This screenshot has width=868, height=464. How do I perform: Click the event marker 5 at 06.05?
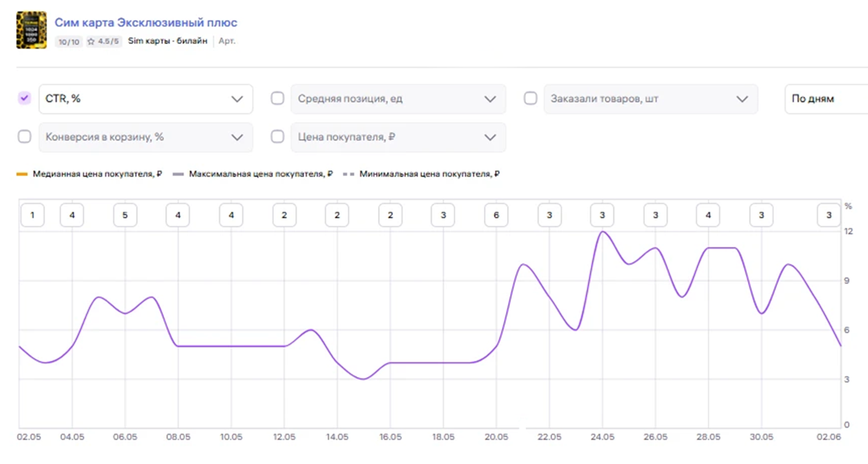[125, 215]
